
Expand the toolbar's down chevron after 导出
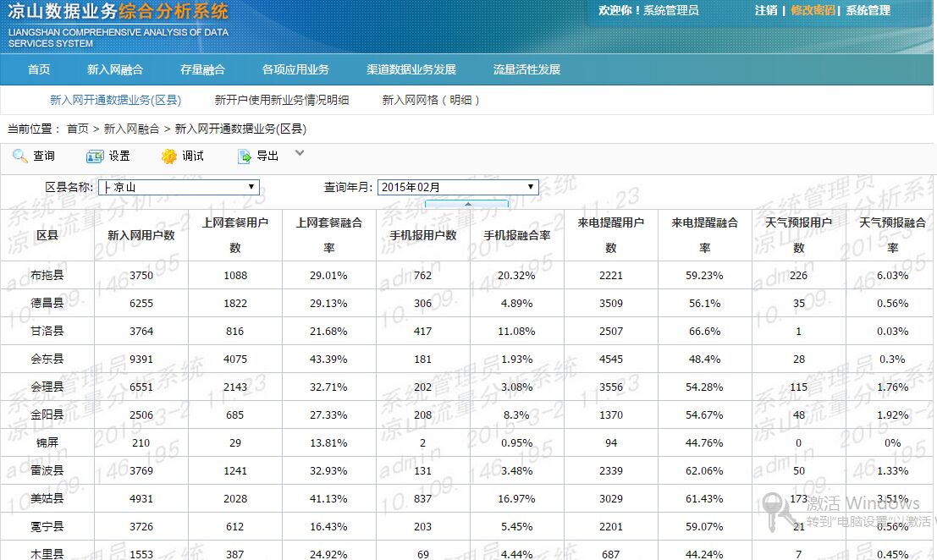coord(300,153)
